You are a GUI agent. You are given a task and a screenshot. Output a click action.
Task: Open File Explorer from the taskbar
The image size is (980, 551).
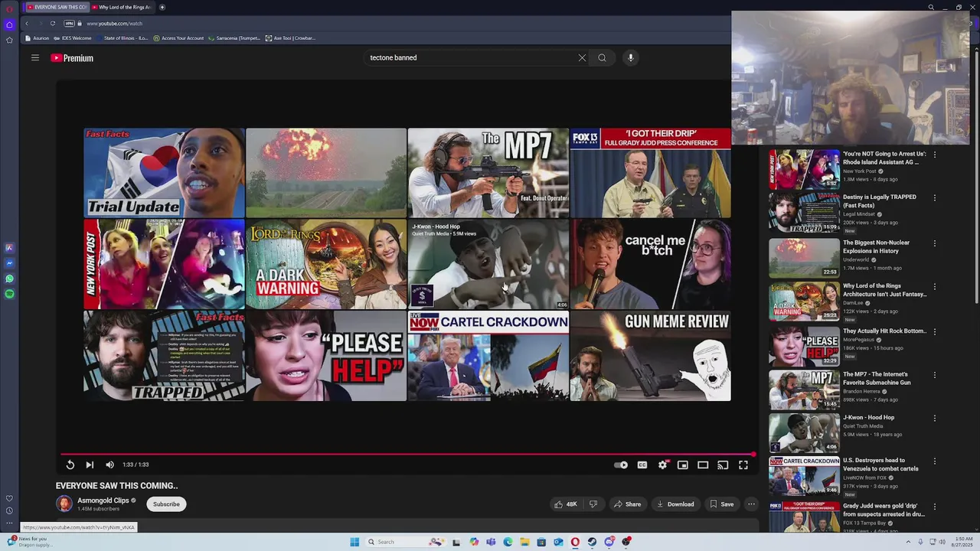click(x=524, y=542)
